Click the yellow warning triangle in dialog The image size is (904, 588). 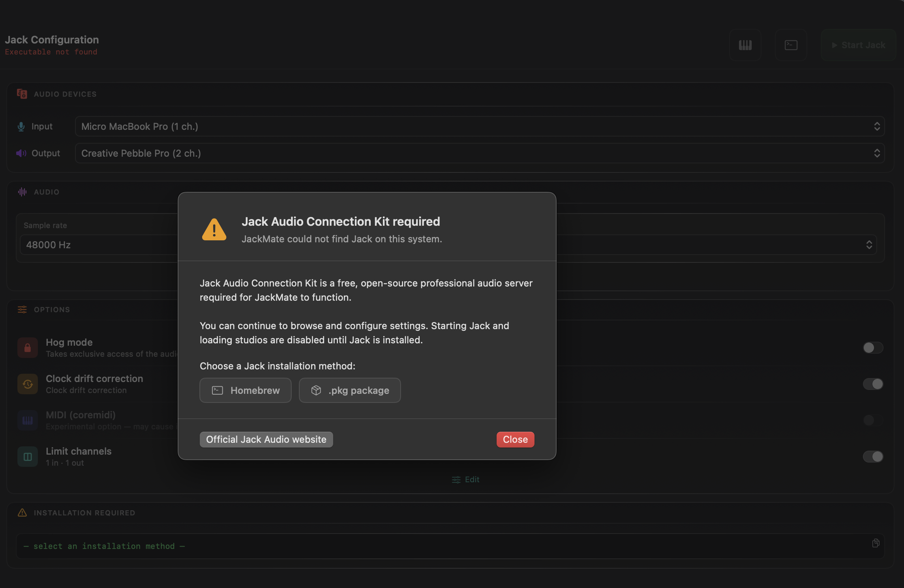coord(214,230)
